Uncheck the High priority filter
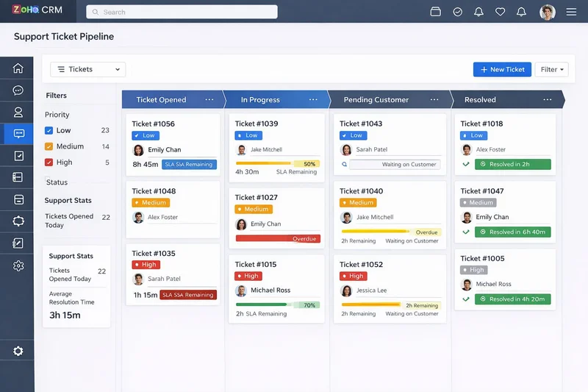Viewport: 588px width, 392px height. click(49, 163)
